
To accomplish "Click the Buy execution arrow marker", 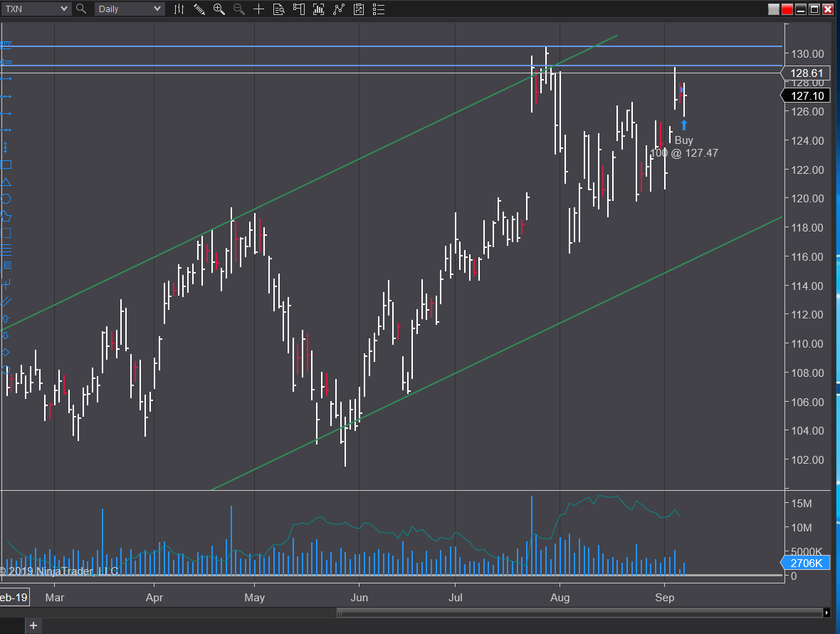I will tap(684, 125).
